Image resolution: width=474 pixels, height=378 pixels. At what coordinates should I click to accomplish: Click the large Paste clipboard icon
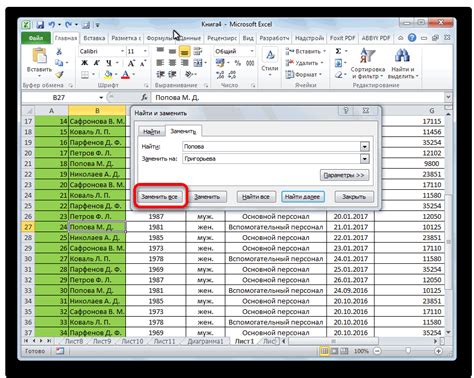(39, 56)
